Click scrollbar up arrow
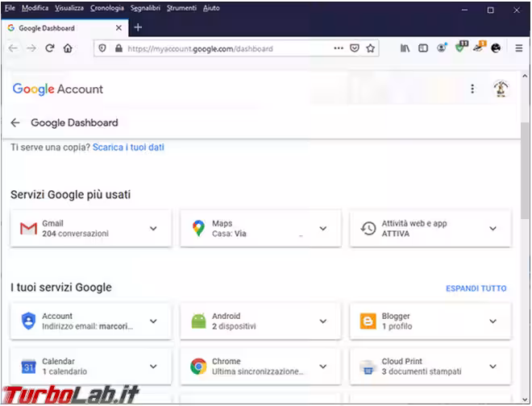 coord(525,76)
